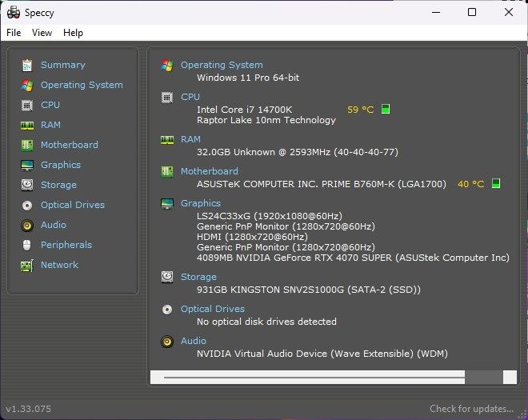Click the Optical Drives disc icon in sidebar
This screenshot has height=420, width=528.
click(x=27, y=205)
